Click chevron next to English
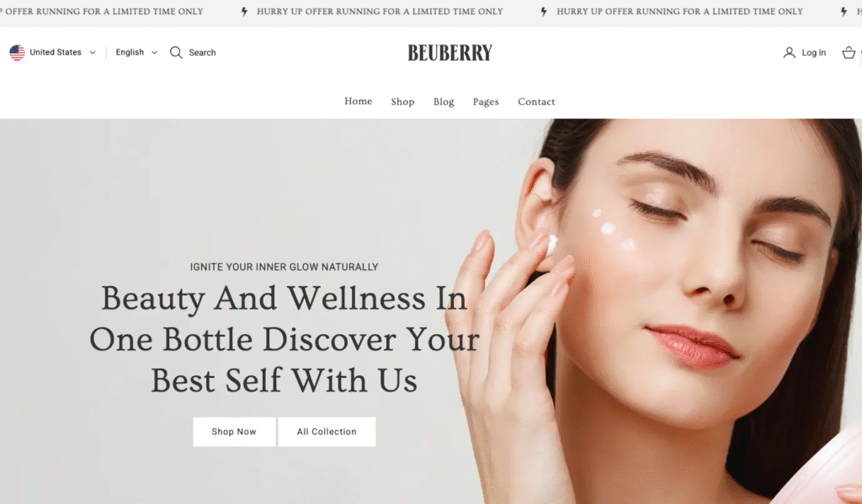 coord(155,53)
